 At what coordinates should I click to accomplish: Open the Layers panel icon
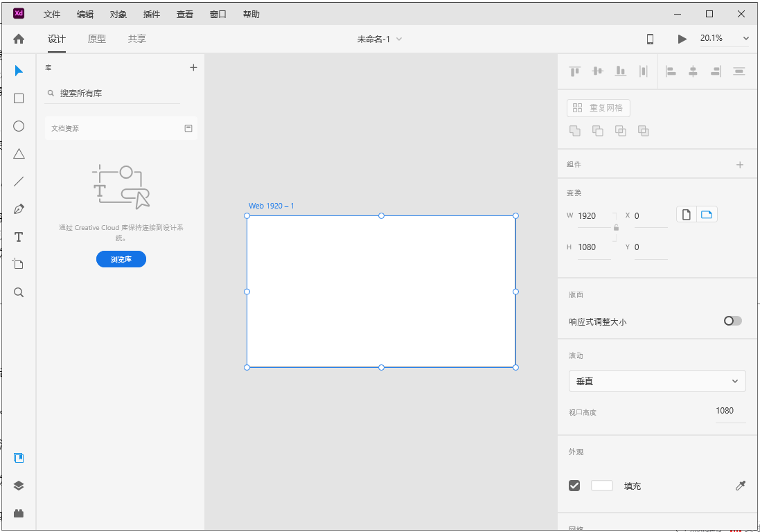tap(19, 486)
